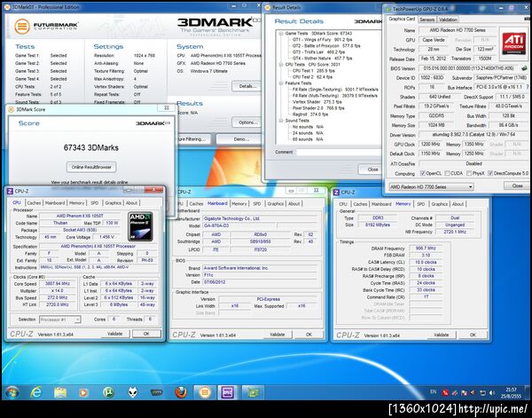The image size is (532, 418).
Task: Switch to the GPU-Z taskbar button
Action: [253, 392]
